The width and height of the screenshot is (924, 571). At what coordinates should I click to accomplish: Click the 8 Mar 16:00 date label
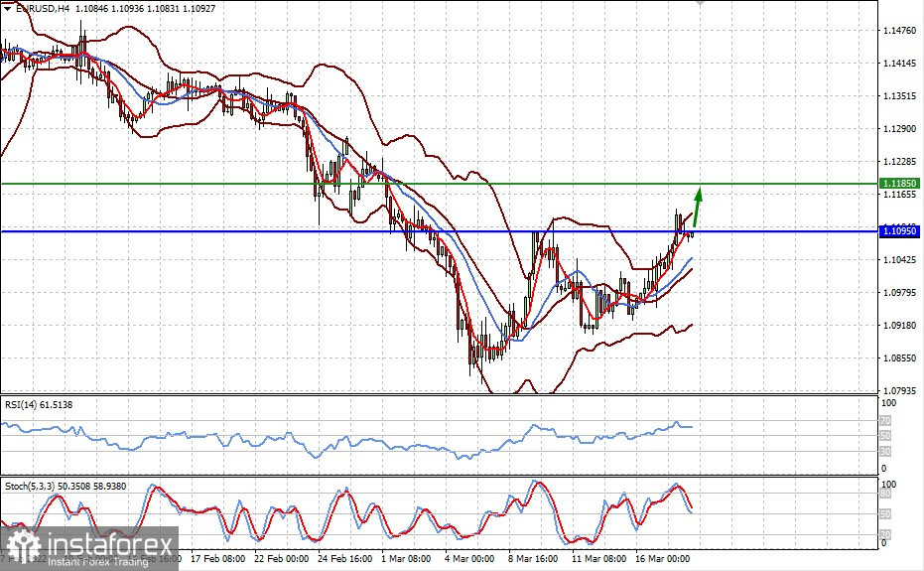533,559
